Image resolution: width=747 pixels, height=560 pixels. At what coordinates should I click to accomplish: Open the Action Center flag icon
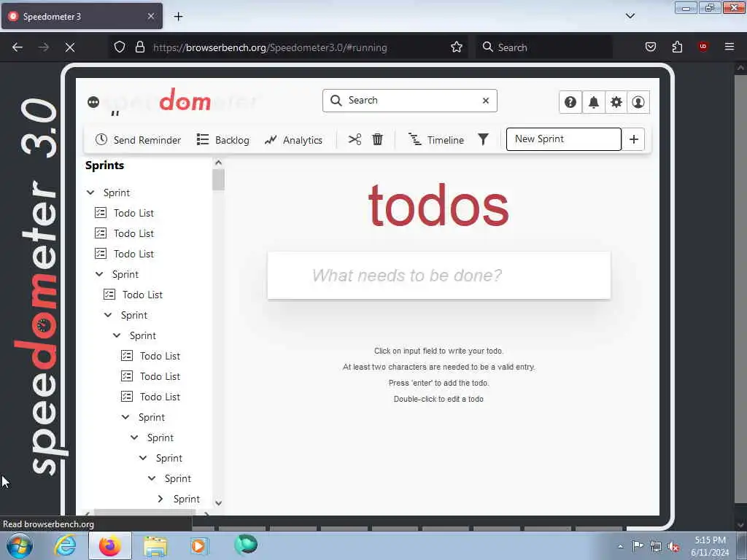click(638, 545)
